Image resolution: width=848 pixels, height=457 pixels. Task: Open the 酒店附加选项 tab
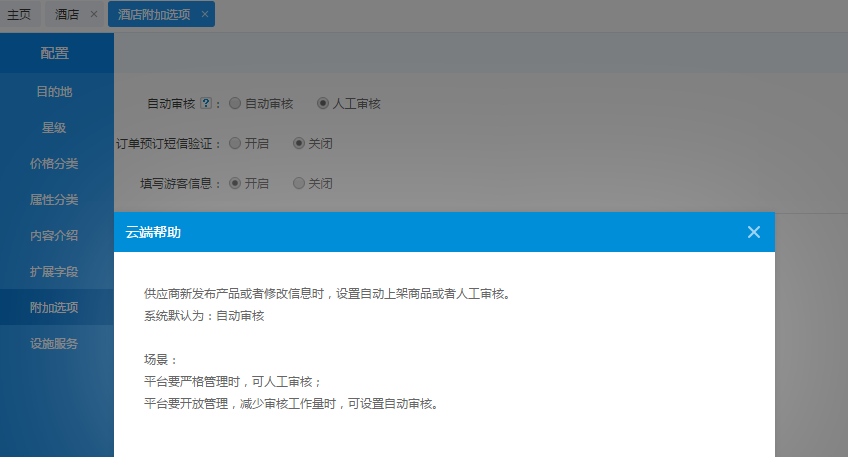point(154,14)
